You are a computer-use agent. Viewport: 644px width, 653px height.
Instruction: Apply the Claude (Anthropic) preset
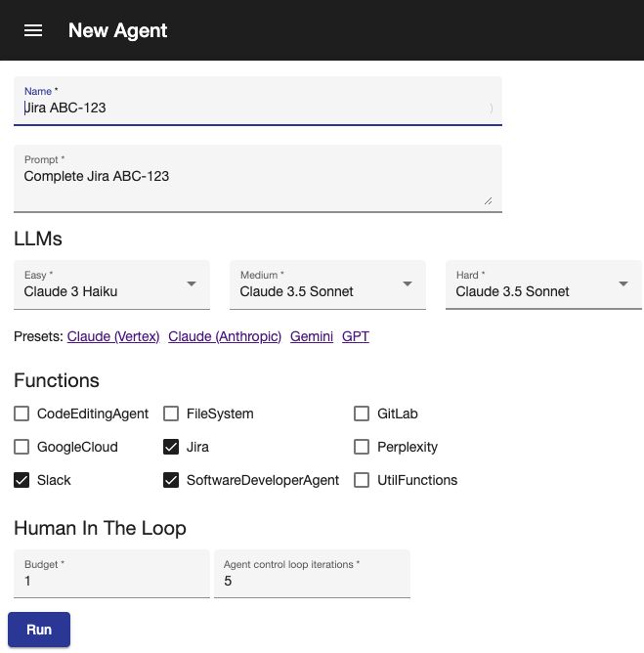click(x=225, y=336)
